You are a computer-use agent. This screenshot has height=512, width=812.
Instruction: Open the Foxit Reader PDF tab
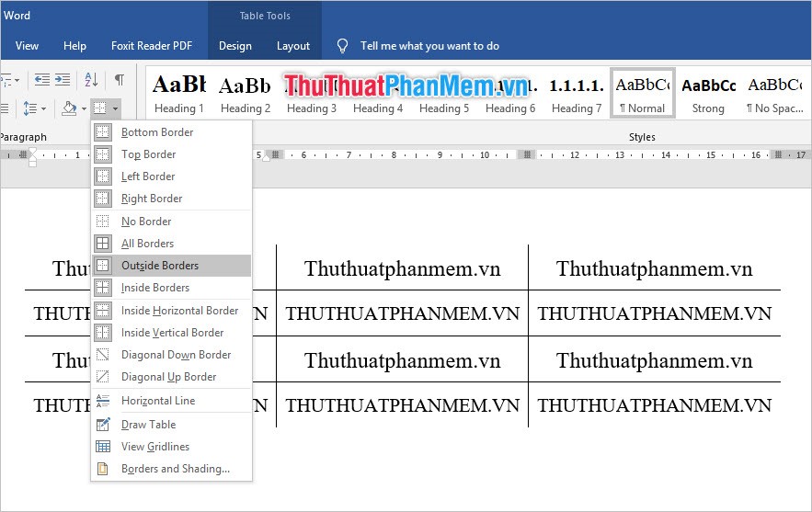[152, 46]
